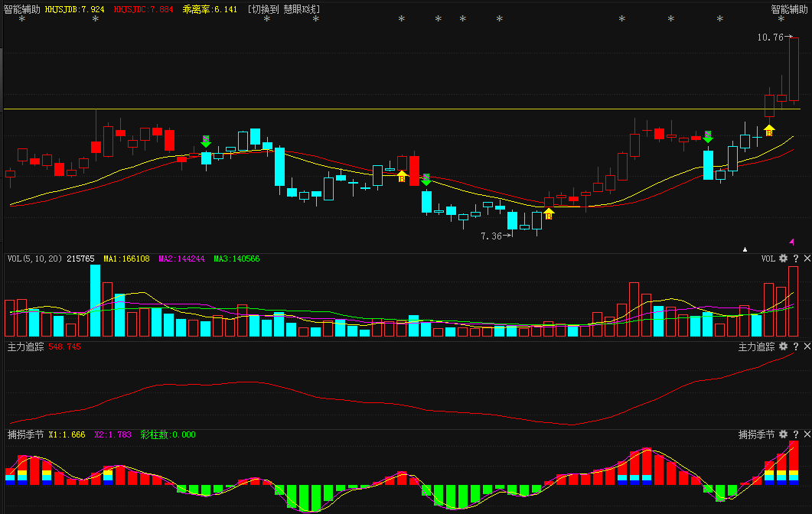This screenshot has width=812, height=514.
Task: Click the 切换到 慧眼K线 link
Action: click(285, 9)
